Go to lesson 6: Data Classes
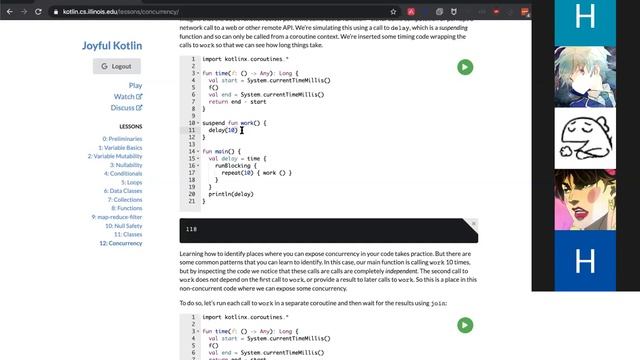 coord(123,191)
